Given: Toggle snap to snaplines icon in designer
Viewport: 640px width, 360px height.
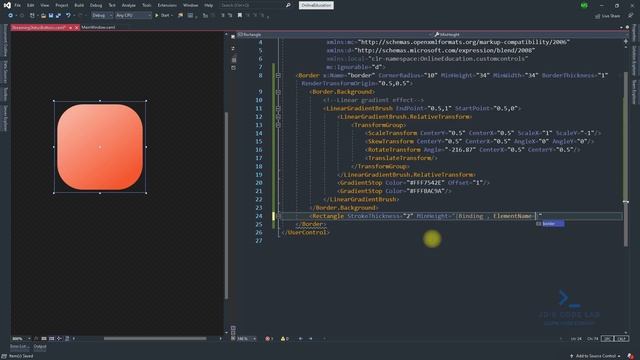Looking at the screenshot, I should pyautogui.click(x=59, y=339).
